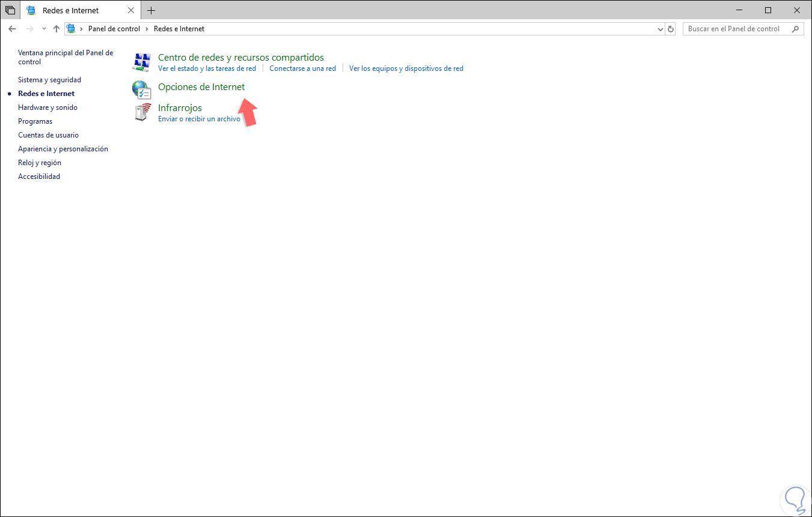Open Accesibilidad category
The height and width of the screenshot is (517, 812).
click(39, 177)
